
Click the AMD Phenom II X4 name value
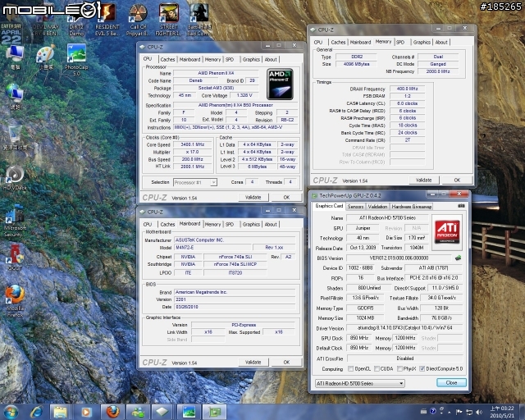[216, 73]
